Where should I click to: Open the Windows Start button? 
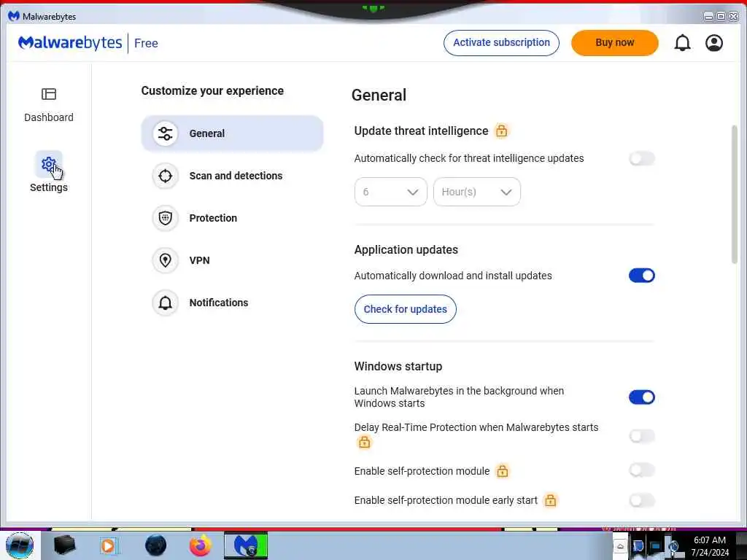click(x=20, y=545)
